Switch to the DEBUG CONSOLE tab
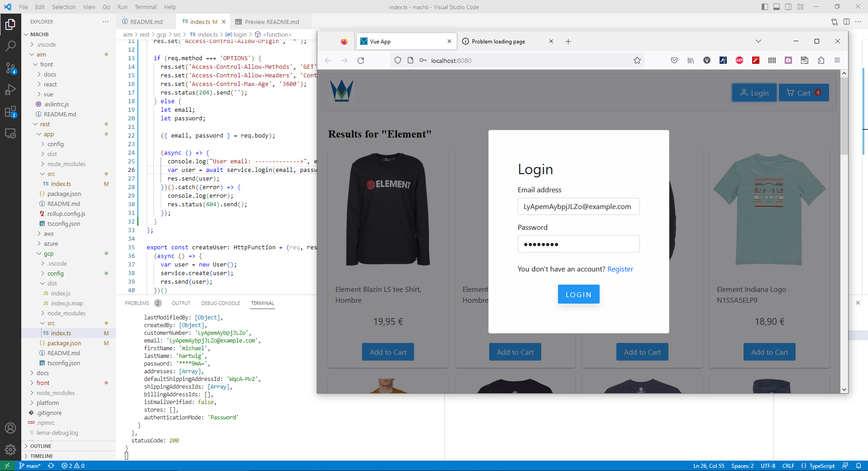Screen dimensions: 868x471 pyautogui.click(x=221, y=303)
